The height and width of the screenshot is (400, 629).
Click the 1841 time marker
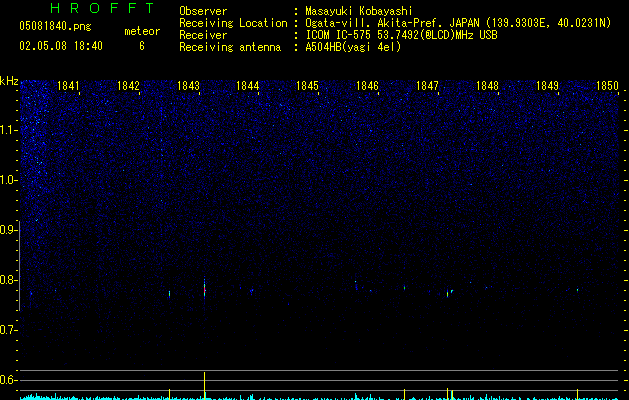click(x=68, y=86)
